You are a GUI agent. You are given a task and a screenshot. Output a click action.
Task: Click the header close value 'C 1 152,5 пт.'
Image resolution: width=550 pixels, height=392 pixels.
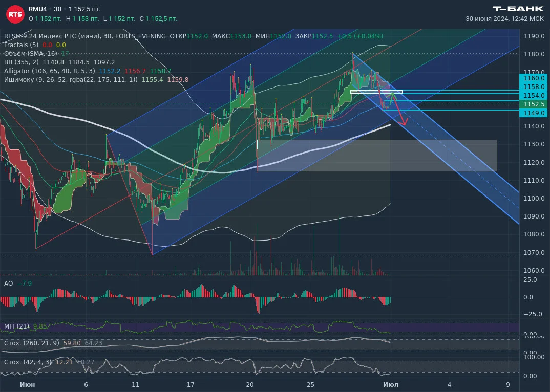coord(159,19)
